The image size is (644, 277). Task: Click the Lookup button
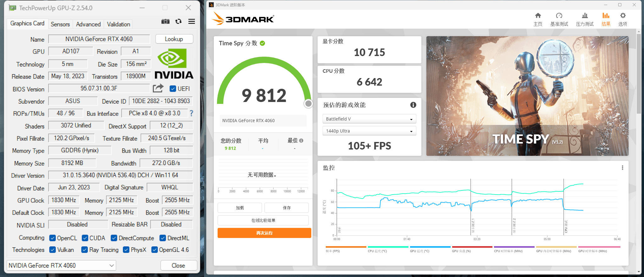[174, 39]
